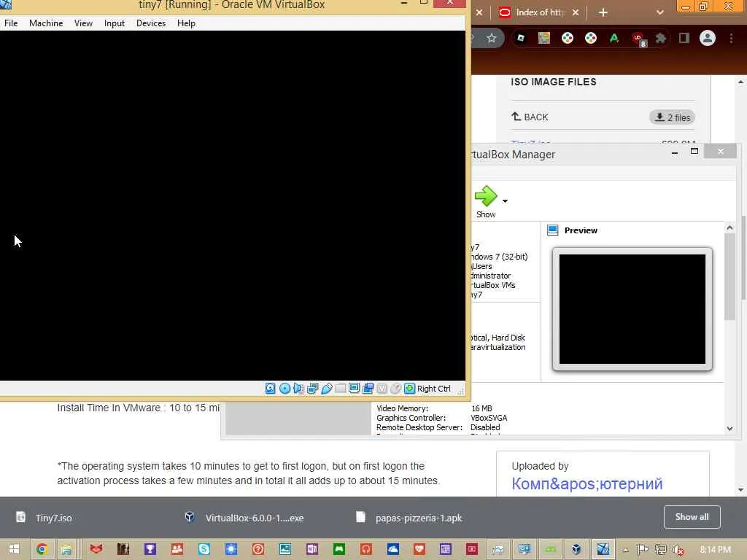This screenshot has height=560, width=747.
Task: Open the File menu in the VM window
Action: pos(11,23)
